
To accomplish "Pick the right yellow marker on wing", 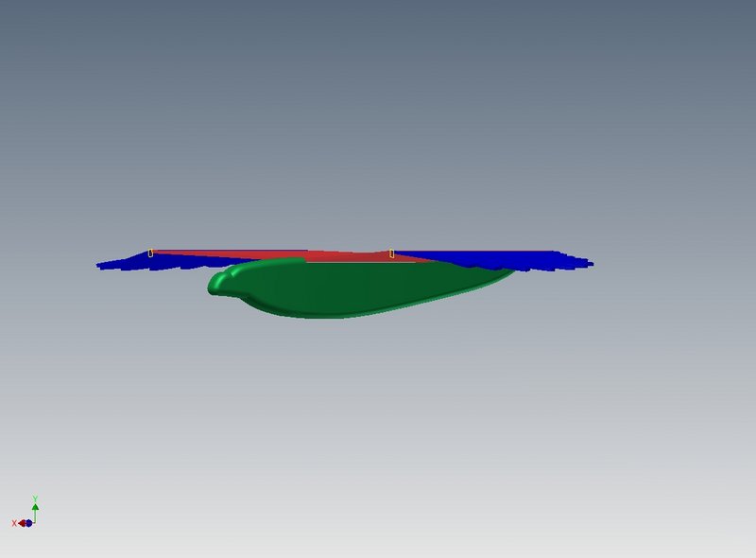I will click(x=392, y=253).
